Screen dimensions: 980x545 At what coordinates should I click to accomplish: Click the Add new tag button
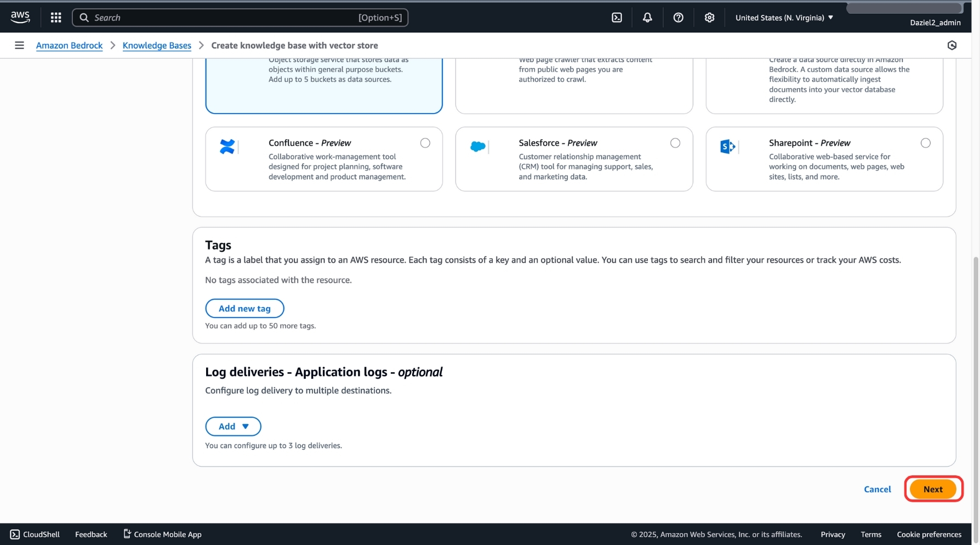[244, 308]
